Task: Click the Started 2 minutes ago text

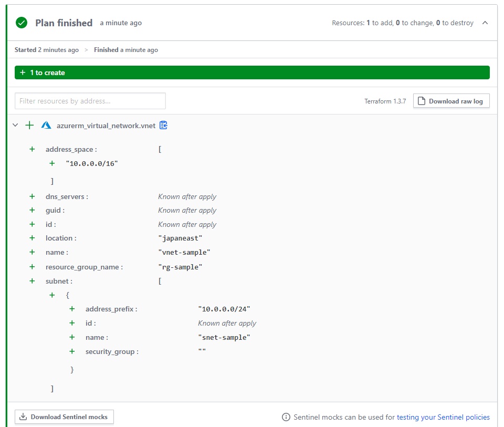Action: pyautogui.click(x=47, y=50)
